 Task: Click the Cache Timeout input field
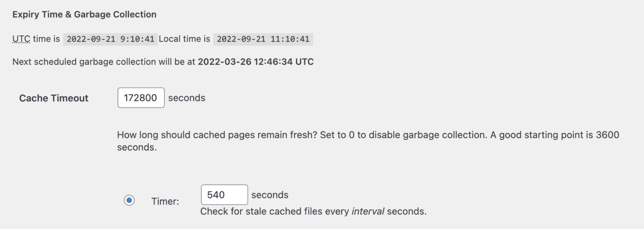click(x=141, y=98)
